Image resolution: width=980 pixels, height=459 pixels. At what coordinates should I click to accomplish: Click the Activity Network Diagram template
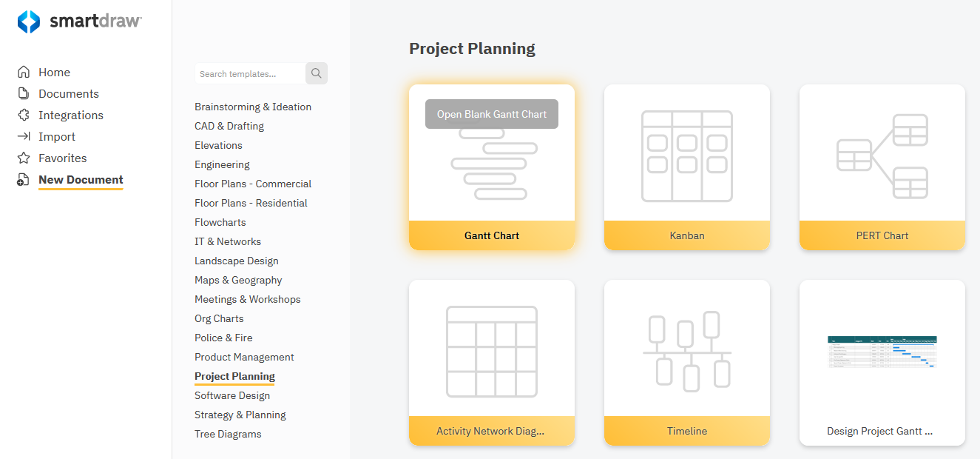491,350
